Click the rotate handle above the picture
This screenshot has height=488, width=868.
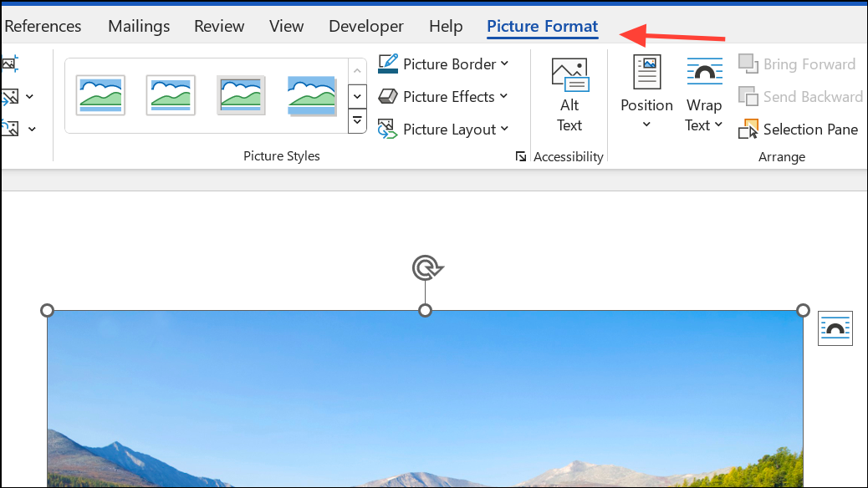426,268
